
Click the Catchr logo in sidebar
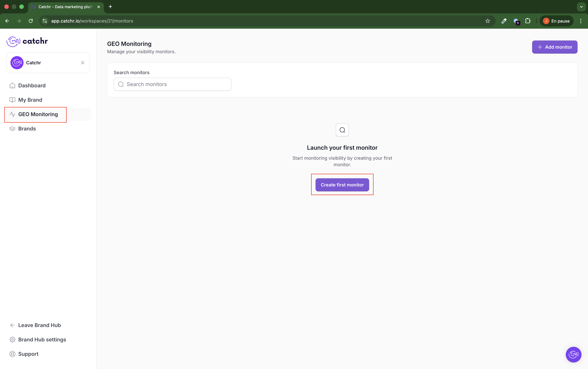tap(27, 41)
